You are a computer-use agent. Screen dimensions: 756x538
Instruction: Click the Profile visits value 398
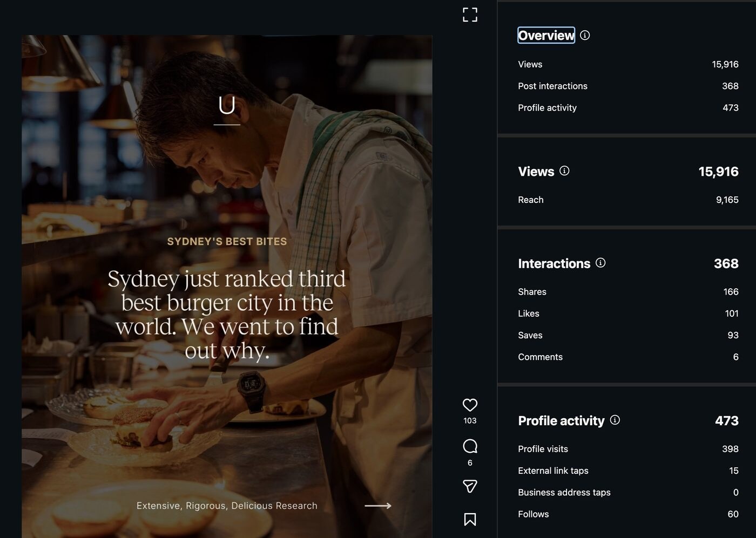coord(730,449)
